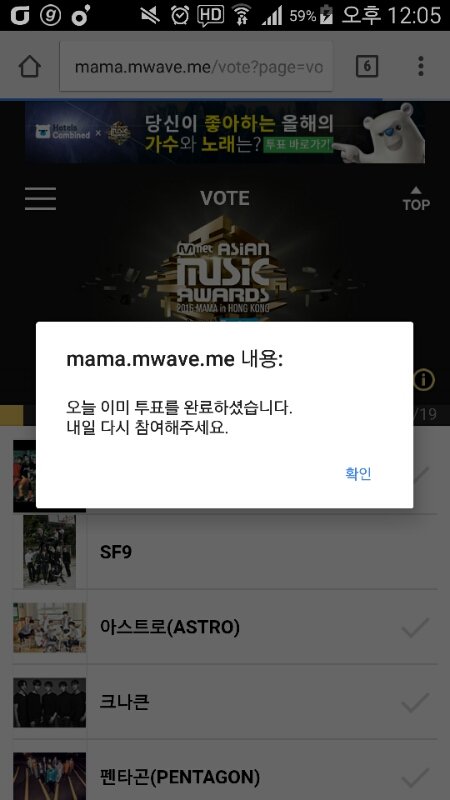
Task: Focus the mama.mwave.me URL address bar
Action: [196, 67]
